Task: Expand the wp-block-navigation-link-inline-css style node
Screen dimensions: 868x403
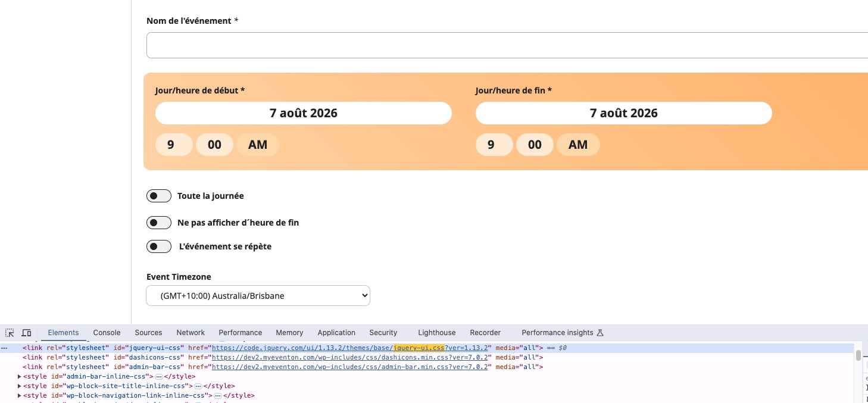Action: 20,395
